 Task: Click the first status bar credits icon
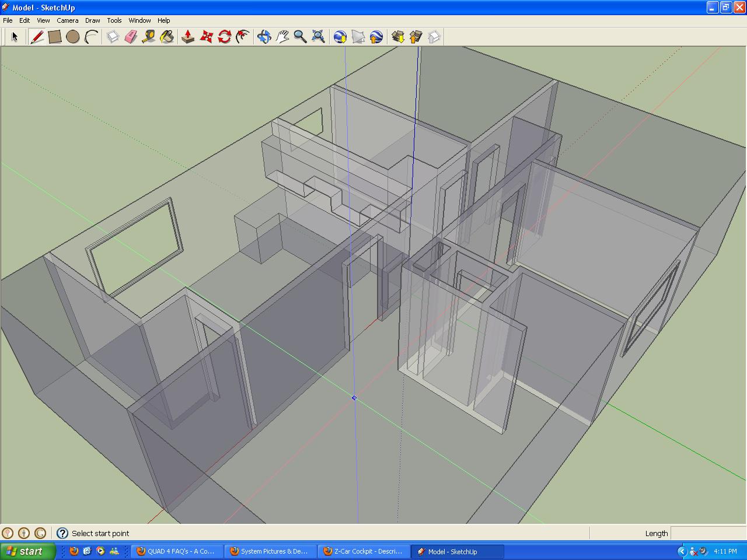pyautogui.click(x=8, y=533)
